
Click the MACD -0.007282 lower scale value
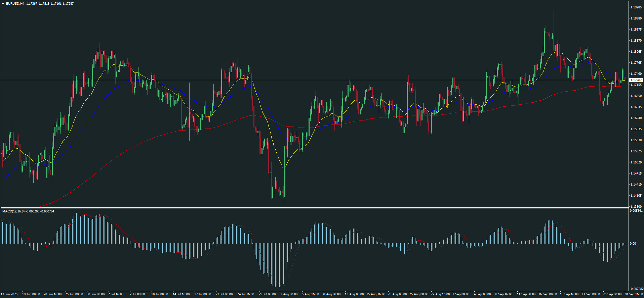[636, 289]
